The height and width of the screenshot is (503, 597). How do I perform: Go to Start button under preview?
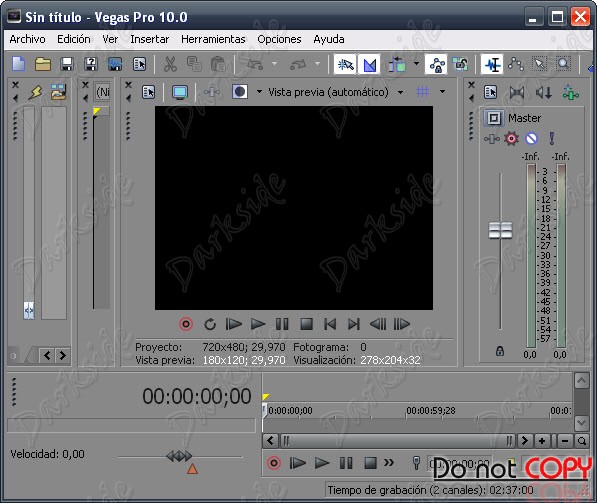click(330, 324)
